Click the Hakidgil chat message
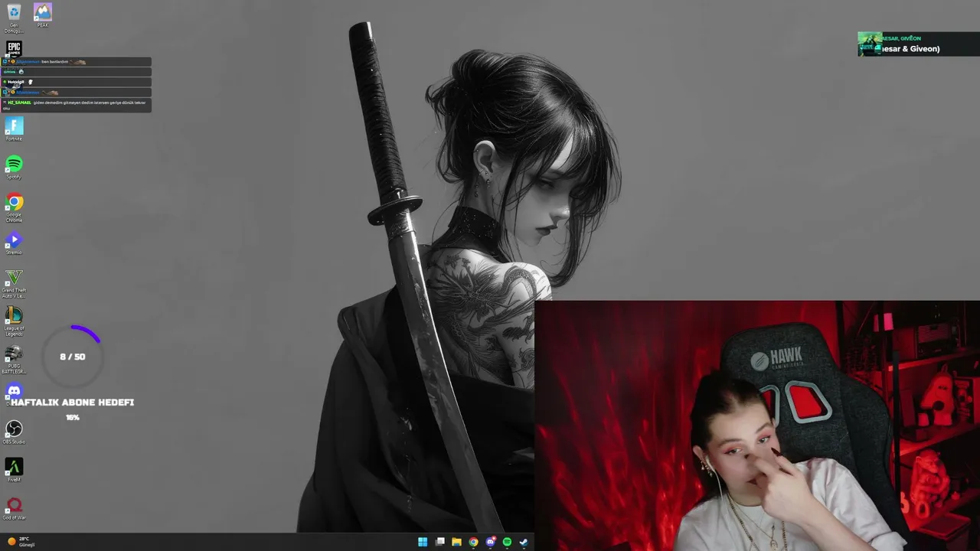980x551 pixels. (x=77, y=82)
